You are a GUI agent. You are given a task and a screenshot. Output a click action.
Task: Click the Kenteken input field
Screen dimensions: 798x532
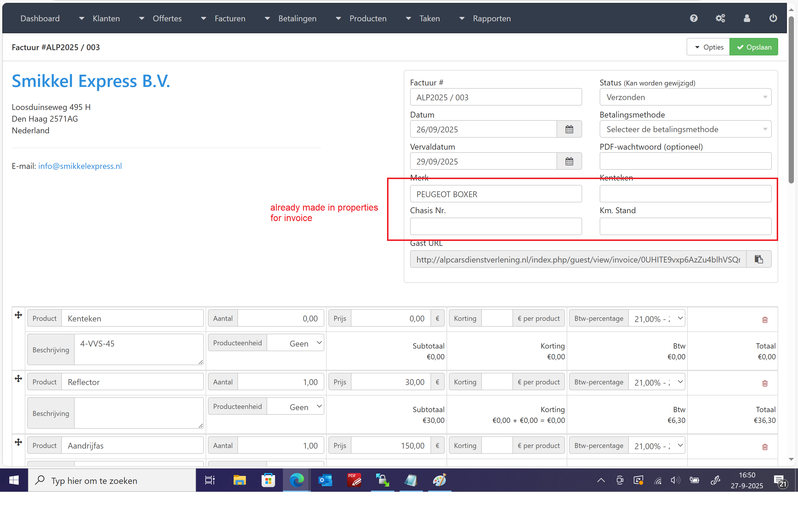point(685,194)
